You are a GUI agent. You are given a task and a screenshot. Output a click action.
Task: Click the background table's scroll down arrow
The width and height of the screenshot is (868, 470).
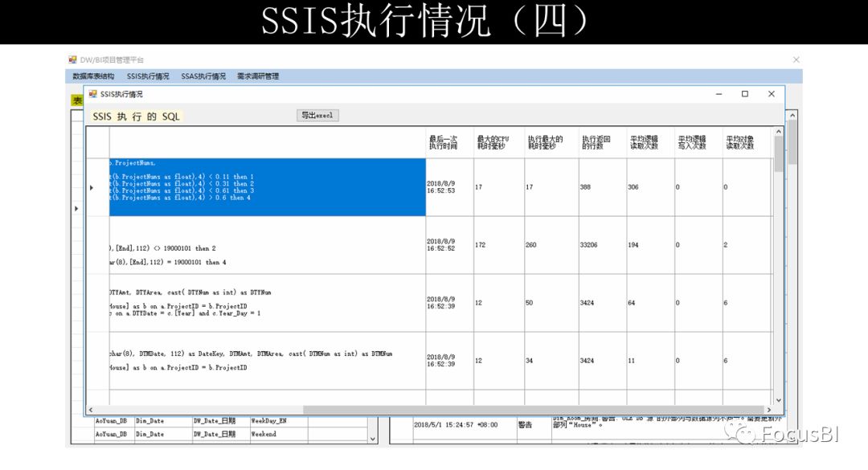(x=373, y=439)
